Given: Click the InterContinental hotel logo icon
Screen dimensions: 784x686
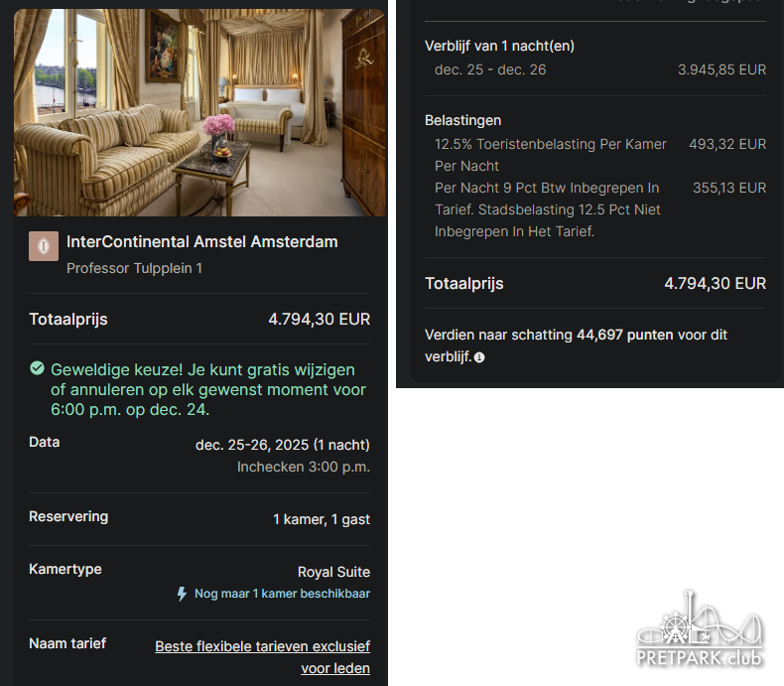Looking at the screenshot, I should (x=44, y=246).
